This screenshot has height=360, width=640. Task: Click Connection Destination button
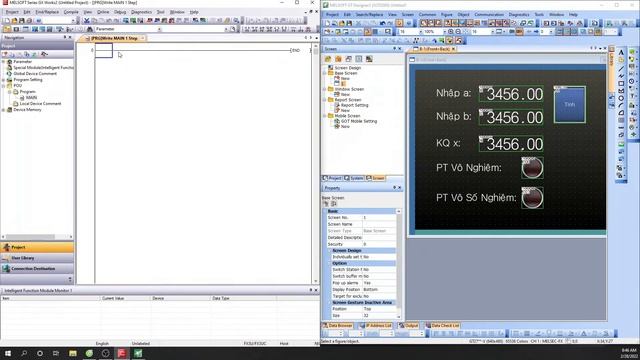click(x=37, y=269)
